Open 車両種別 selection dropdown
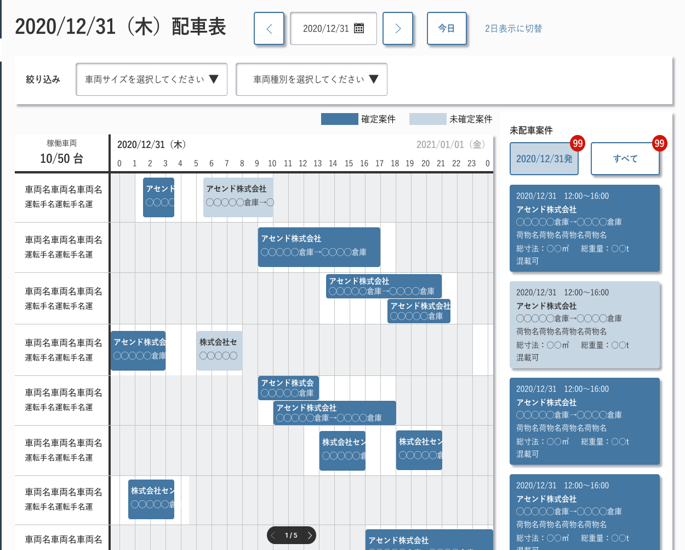The image size is (685, 550). point(311,79)
